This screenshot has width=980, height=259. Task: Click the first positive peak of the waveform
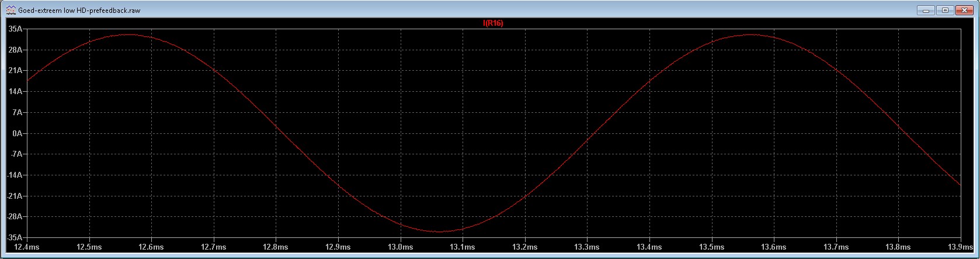(128, 34)
